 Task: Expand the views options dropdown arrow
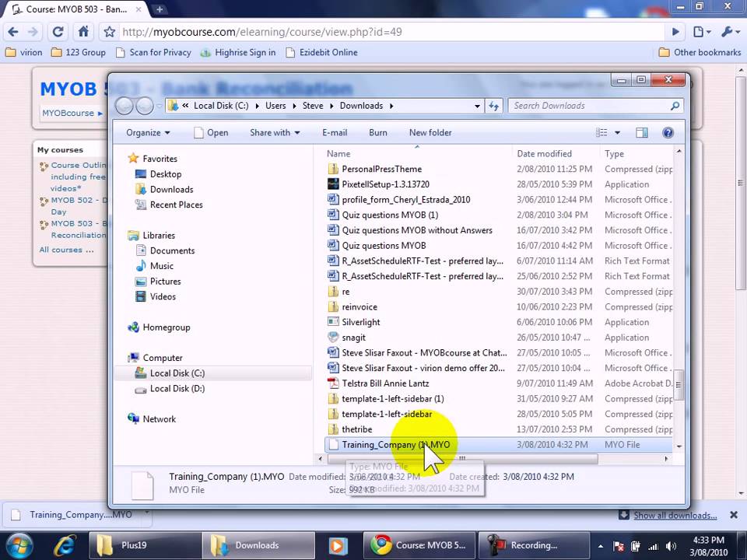point(617,133)
